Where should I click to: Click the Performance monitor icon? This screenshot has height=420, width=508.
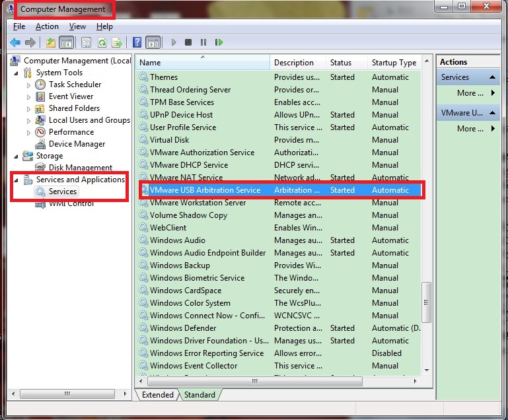click(x=40, y=132)
